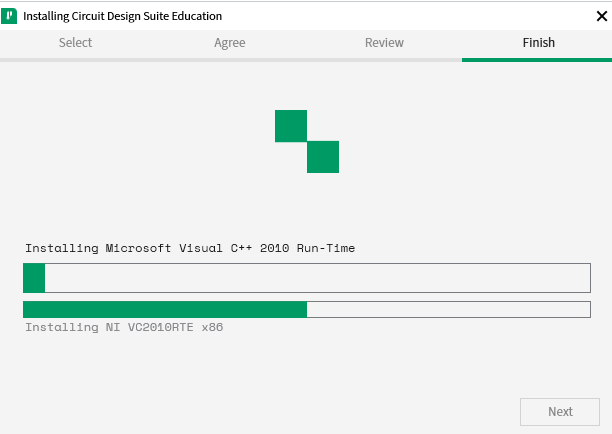Click the lower overall progress bar

click(x=307, y=309)
